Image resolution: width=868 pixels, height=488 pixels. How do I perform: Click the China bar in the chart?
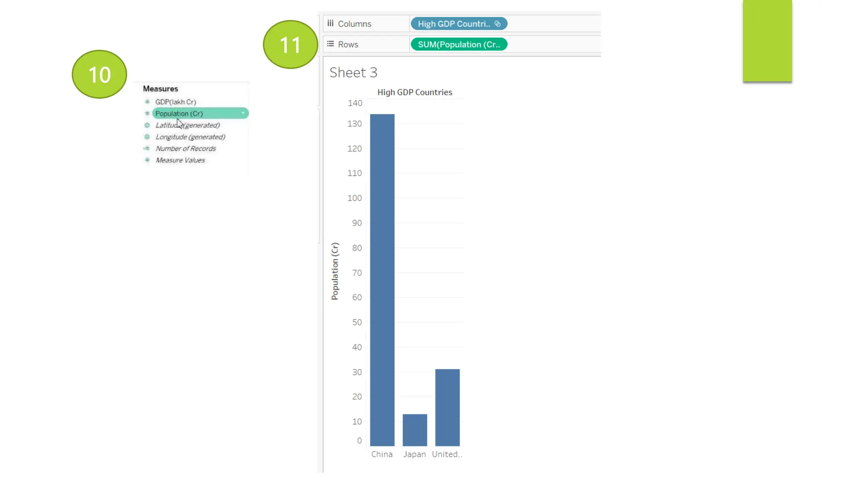(x=382, y=280)
